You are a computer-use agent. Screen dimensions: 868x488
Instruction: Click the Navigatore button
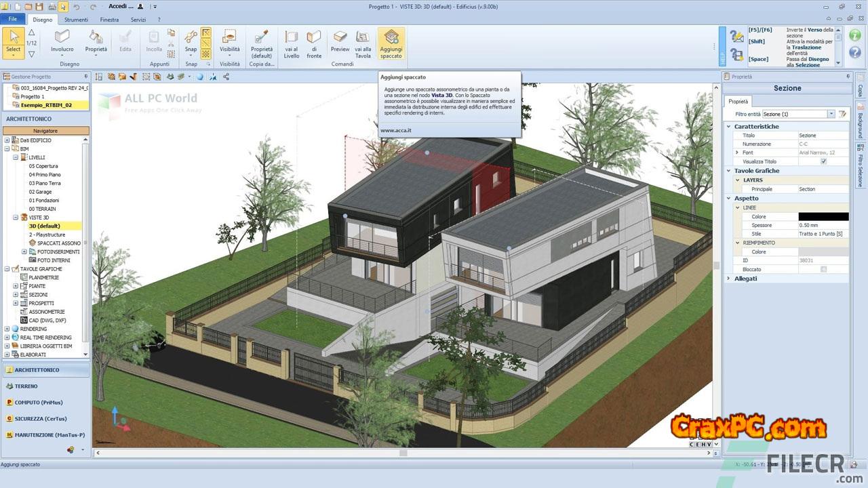click(45, 131)
